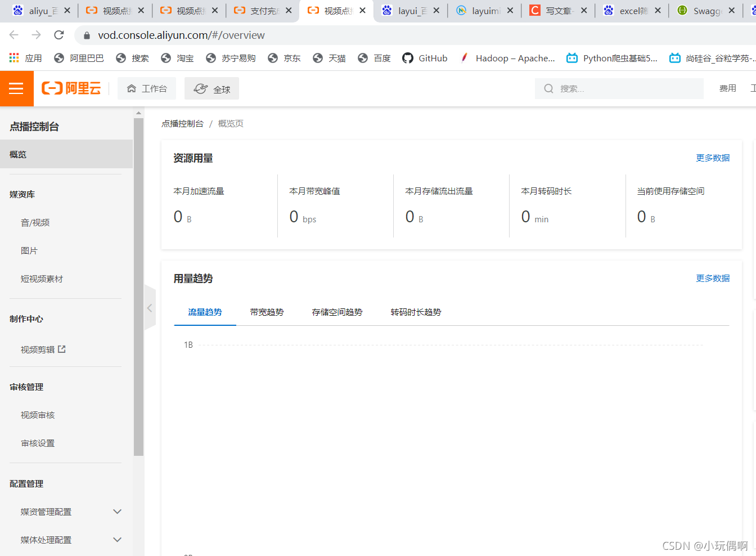Switch to the 流量趋势 tab
The image size is (756, 556).
click(205, 312)
